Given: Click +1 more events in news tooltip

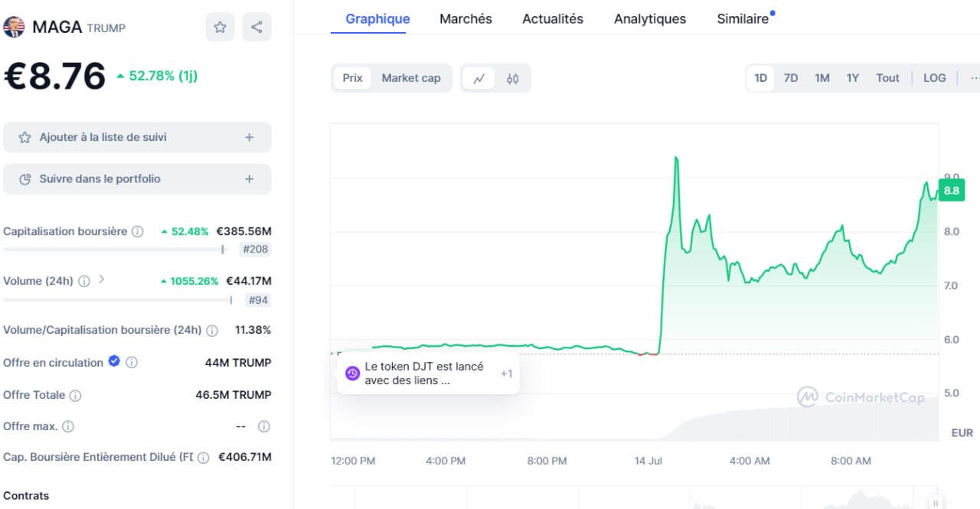Looking at the screenshot, I should tap(506, 374).
